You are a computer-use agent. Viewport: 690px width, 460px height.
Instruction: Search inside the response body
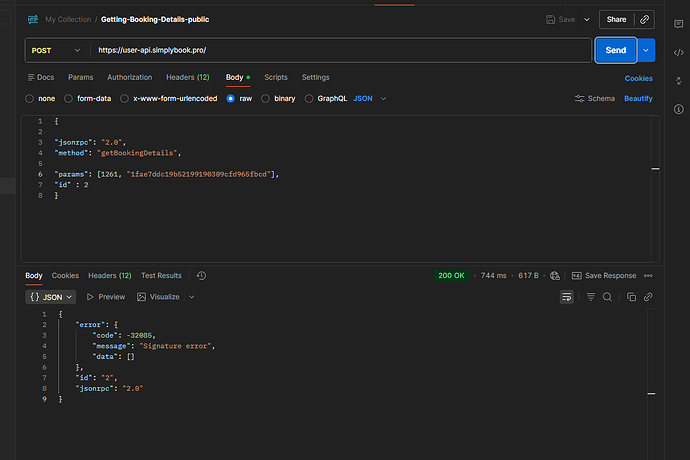pyautogui.click(x=608, y=297)
